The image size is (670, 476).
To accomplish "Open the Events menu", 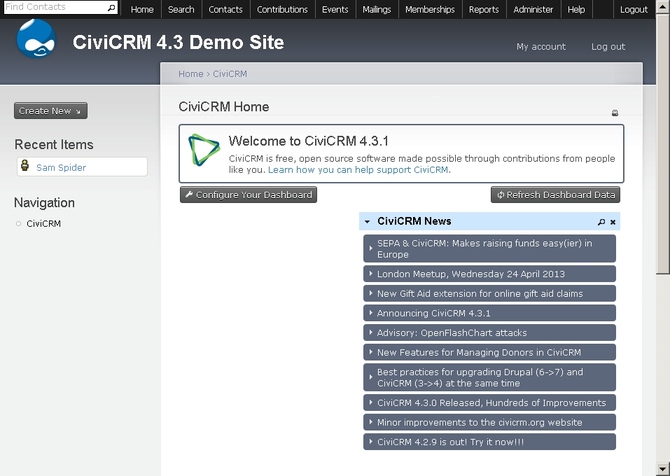I will click(335, 9).
